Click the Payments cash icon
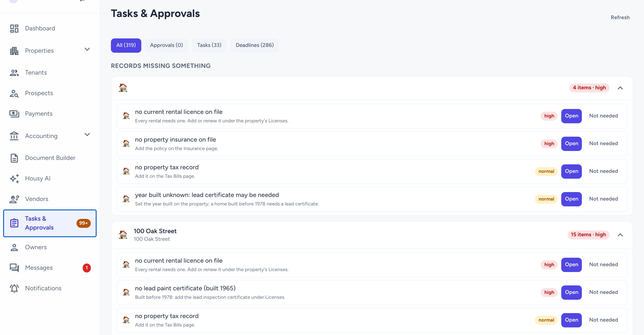This screenshot has height=335, width=644. 14,114
